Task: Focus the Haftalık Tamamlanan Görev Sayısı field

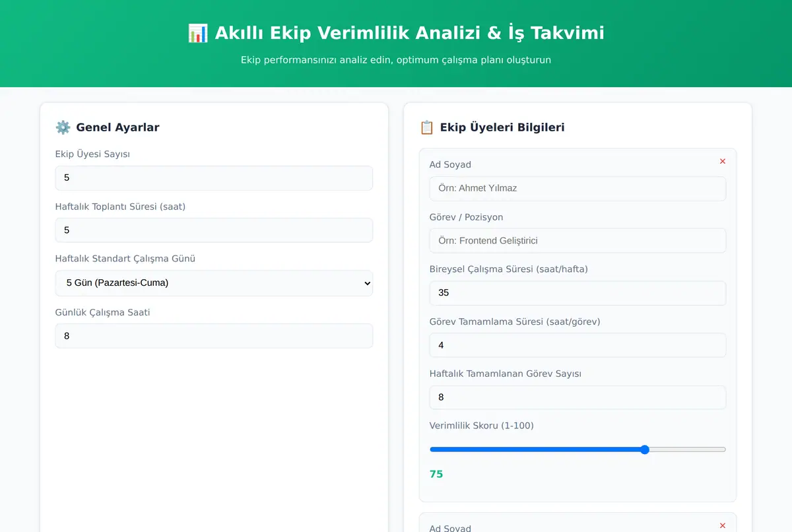Action: tap(577, 397)
